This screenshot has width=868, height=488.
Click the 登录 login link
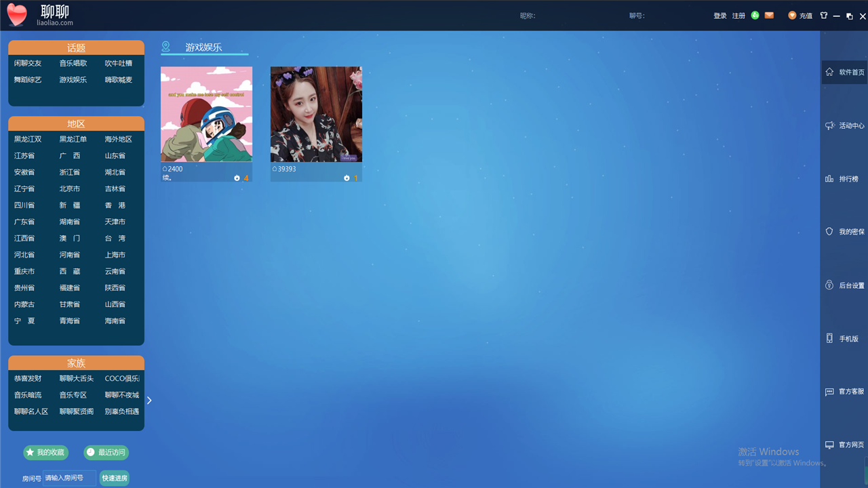point(719,16)
